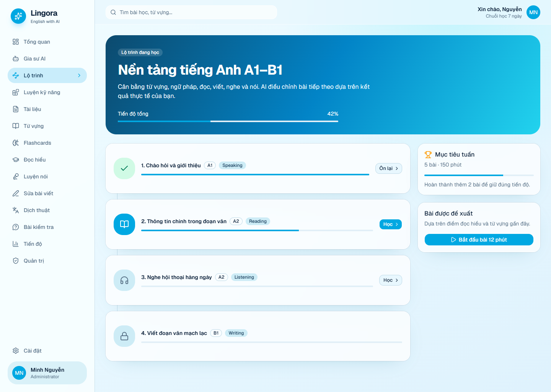Click the Tài liệu document icon
Viewport: 551px width, 392px height.
pos(16,109)
